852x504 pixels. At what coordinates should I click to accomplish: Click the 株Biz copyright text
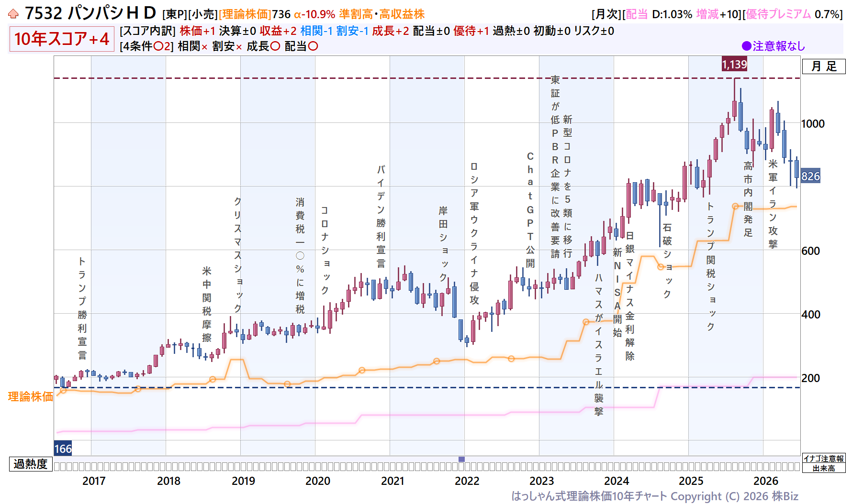click(785, 496)
